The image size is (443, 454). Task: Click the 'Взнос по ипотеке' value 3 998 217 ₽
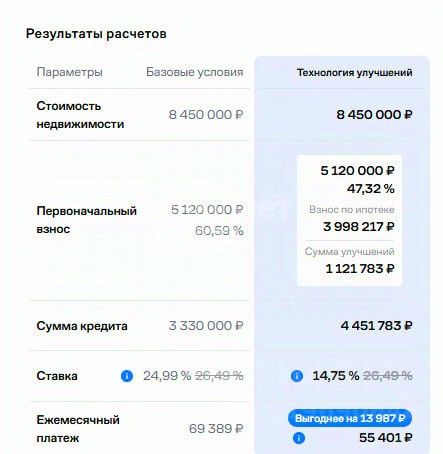click(x=359, y=227)
